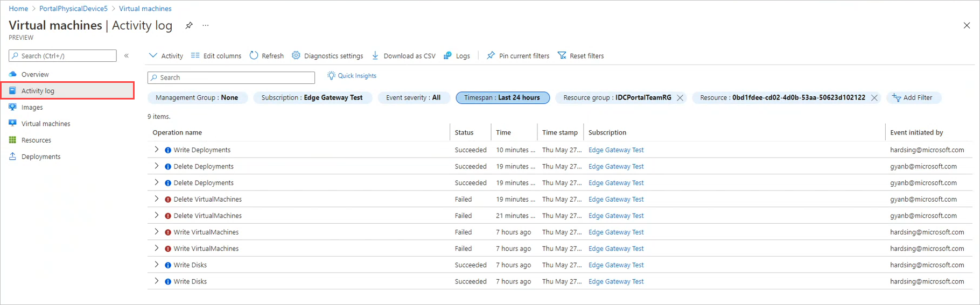The width and height of the screenshot is (980, 305).
Task: Pin the Activity log page
Action: point(189,25)
